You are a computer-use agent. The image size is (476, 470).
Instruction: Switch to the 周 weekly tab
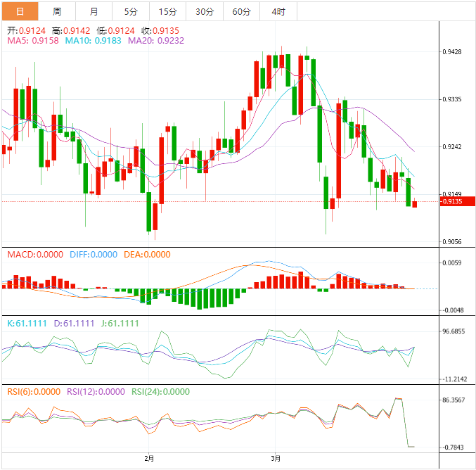point(57,11)
